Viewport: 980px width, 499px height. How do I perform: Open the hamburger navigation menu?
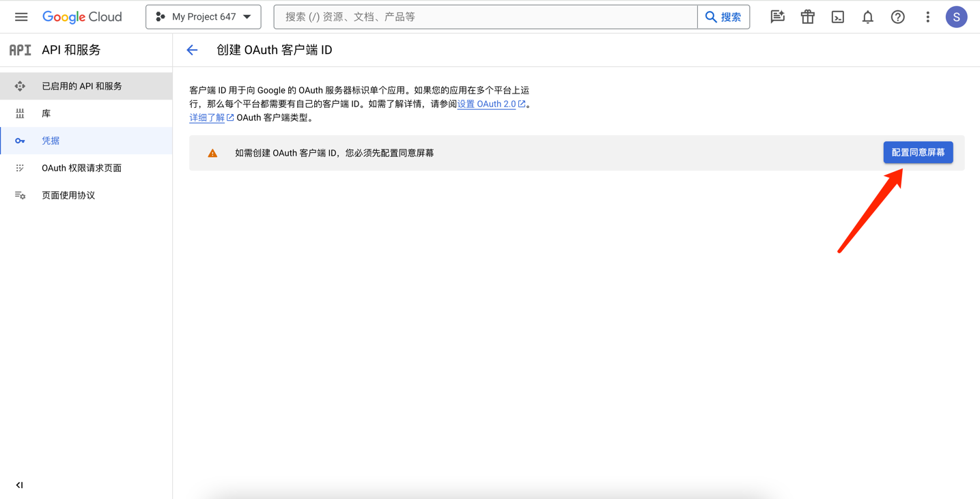click(x=21, y=16)
